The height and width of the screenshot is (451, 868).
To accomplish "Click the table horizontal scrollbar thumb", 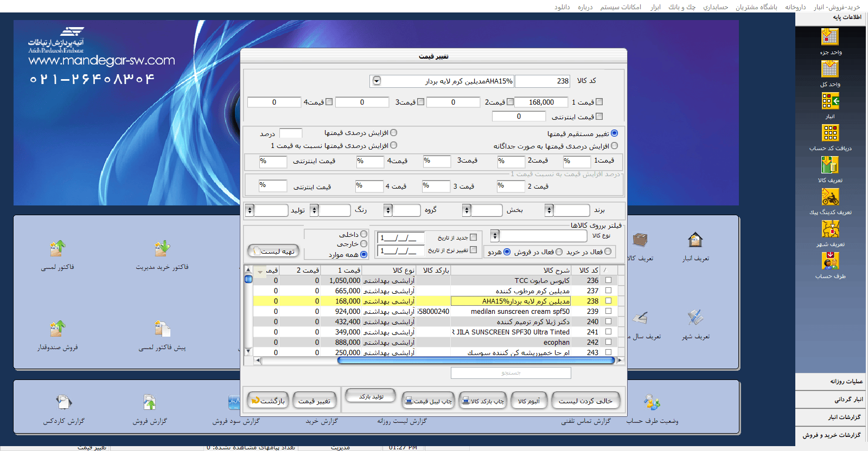I will [x=476, y=360].
